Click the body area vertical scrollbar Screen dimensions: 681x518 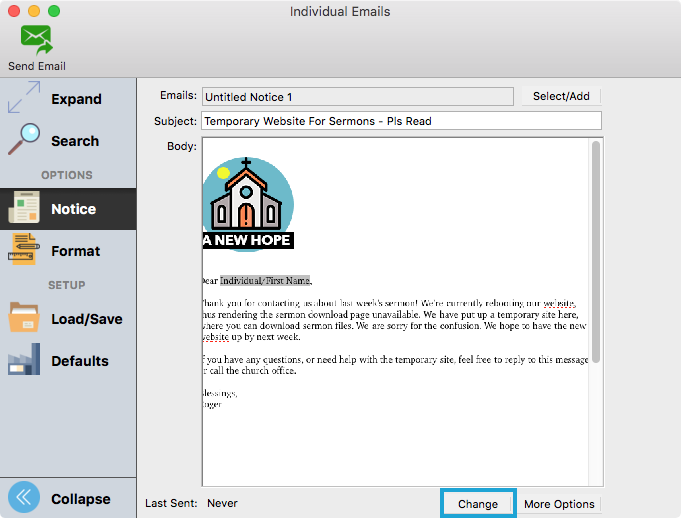click(595, 250)
